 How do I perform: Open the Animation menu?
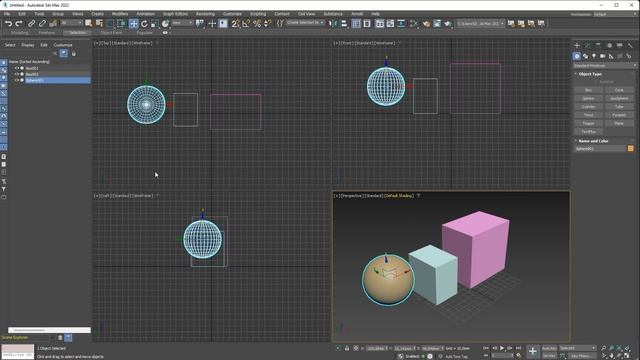(145, 14)
